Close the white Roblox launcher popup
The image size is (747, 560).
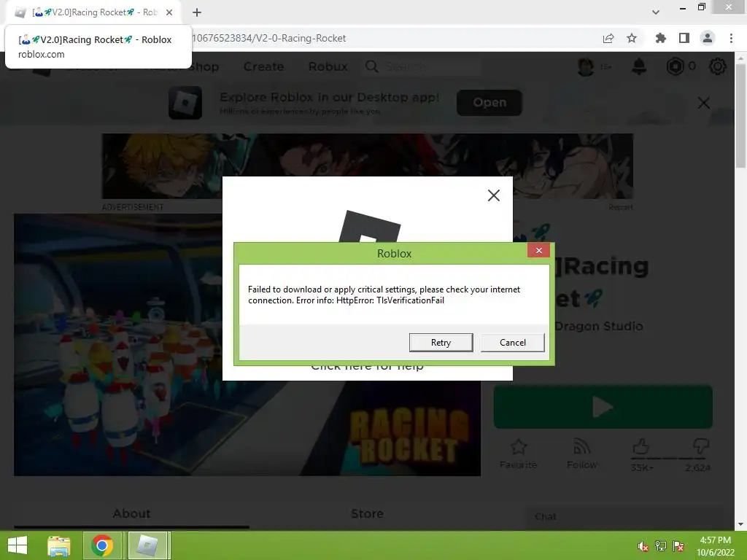point(494,195)
